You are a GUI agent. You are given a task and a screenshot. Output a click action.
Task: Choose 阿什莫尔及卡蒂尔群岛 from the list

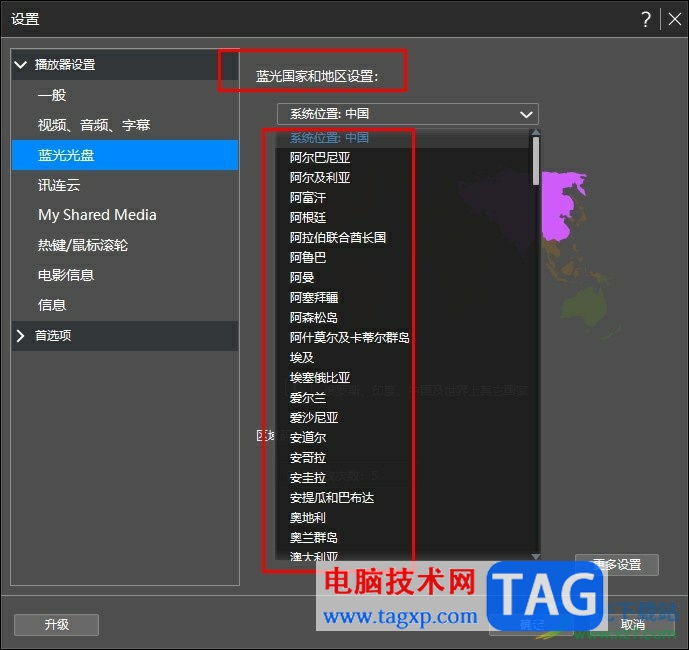pyautogui.click(x=403, y=338)
